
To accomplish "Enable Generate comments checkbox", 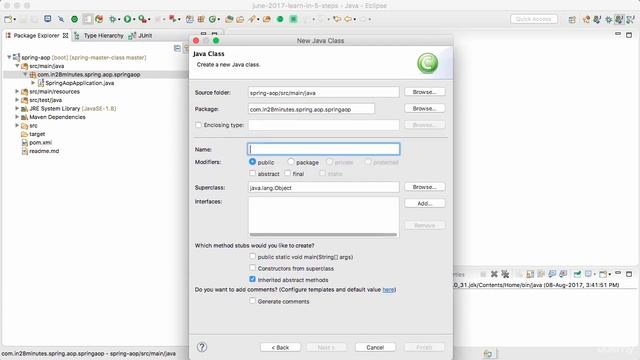I will (252, 301).
